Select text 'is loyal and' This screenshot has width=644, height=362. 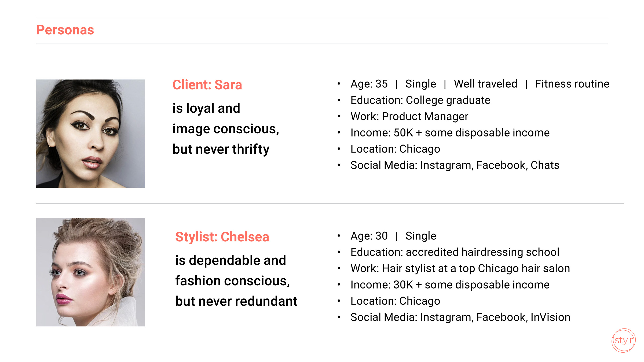[206, 108]
